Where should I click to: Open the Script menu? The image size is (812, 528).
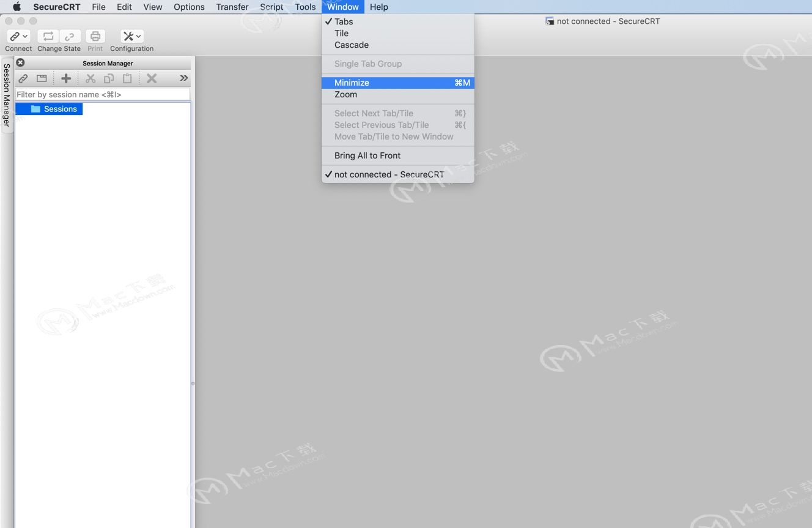point(271,7)
